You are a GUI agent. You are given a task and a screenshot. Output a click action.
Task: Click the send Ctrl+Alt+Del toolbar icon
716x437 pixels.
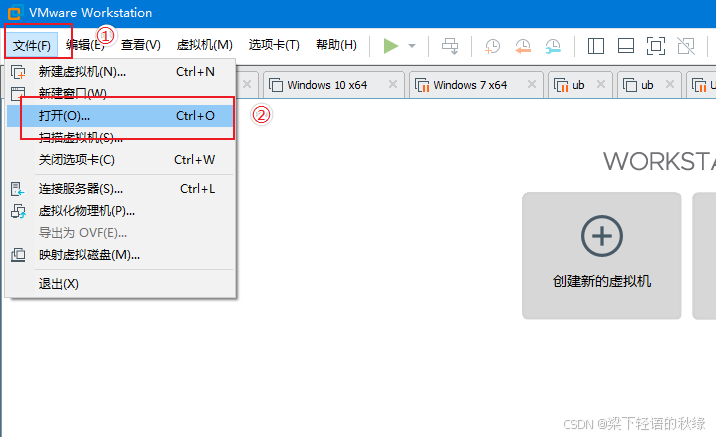450,46
